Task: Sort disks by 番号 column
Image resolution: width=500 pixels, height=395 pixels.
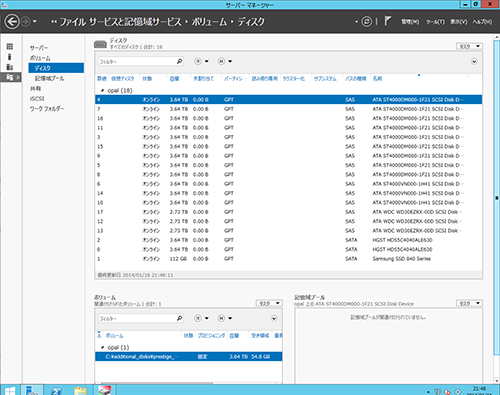Action: coord(102,79)
